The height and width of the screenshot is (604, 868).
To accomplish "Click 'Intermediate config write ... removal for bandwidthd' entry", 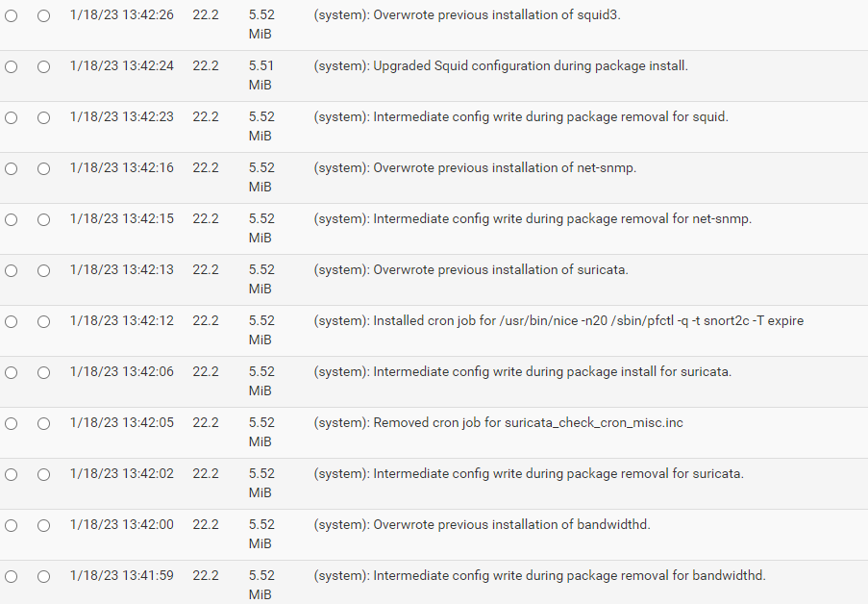I will (539, 576).
